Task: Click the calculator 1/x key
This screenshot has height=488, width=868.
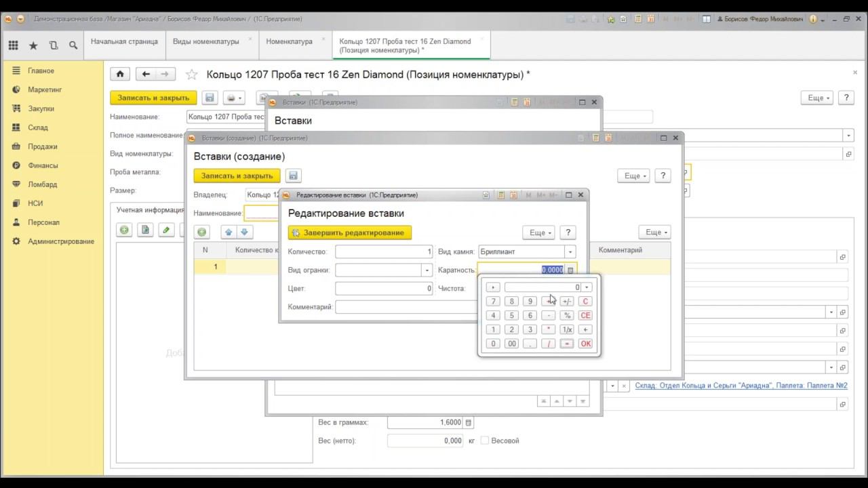Action: [568, 329]
